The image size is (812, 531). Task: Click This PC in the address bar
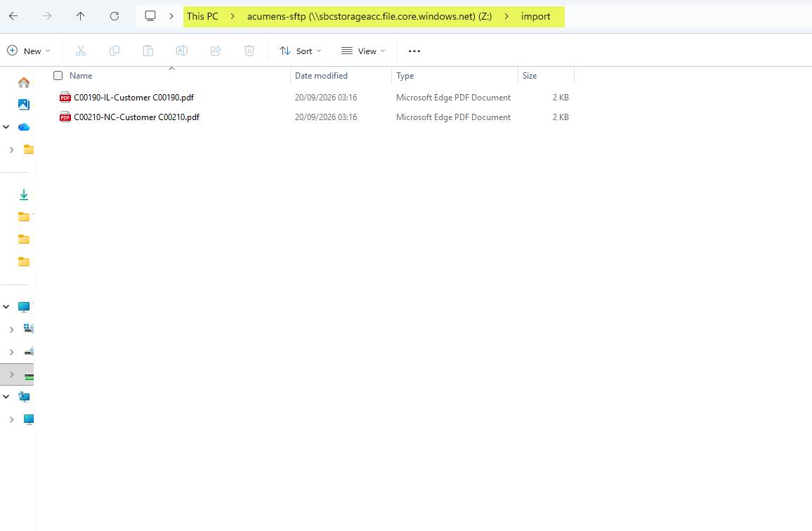point(202,16)
